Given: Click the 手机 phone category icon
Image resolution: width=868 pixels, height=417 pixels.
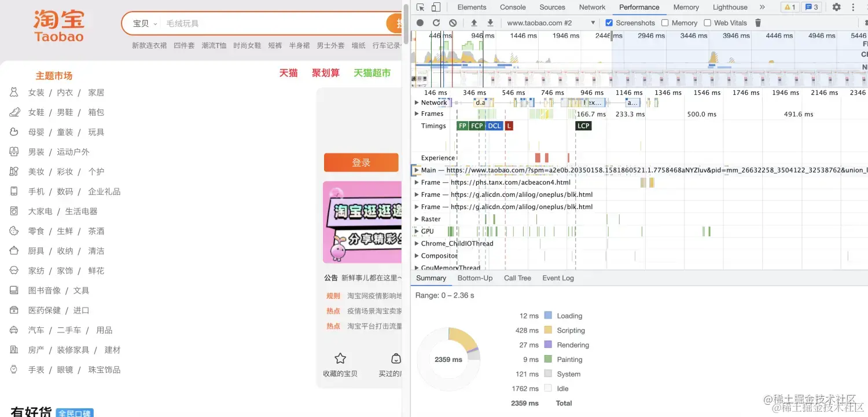Looking at the screenshot, I should pyautogui.click(x=14, y=191).
